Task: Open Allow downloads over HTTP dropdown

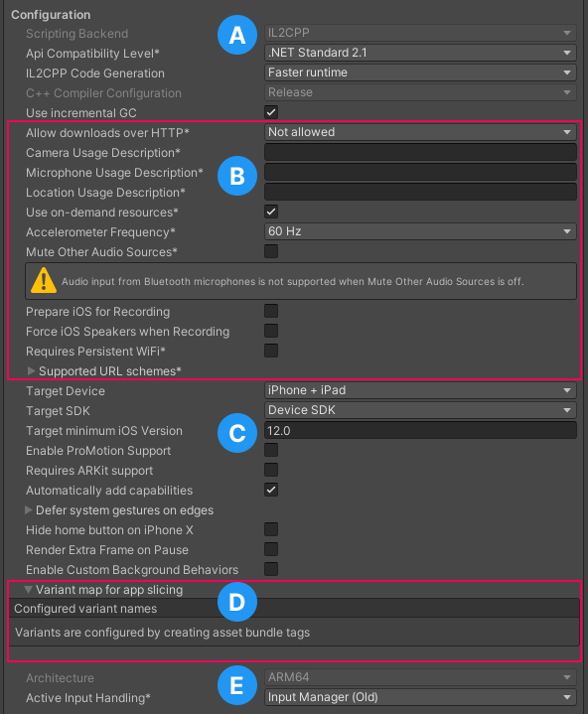Action: 420,132
